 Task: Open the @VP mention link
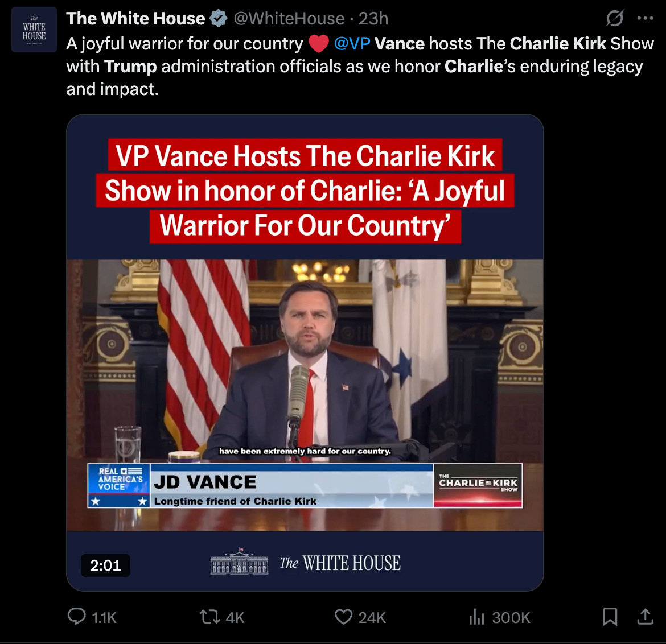point(352,44)
